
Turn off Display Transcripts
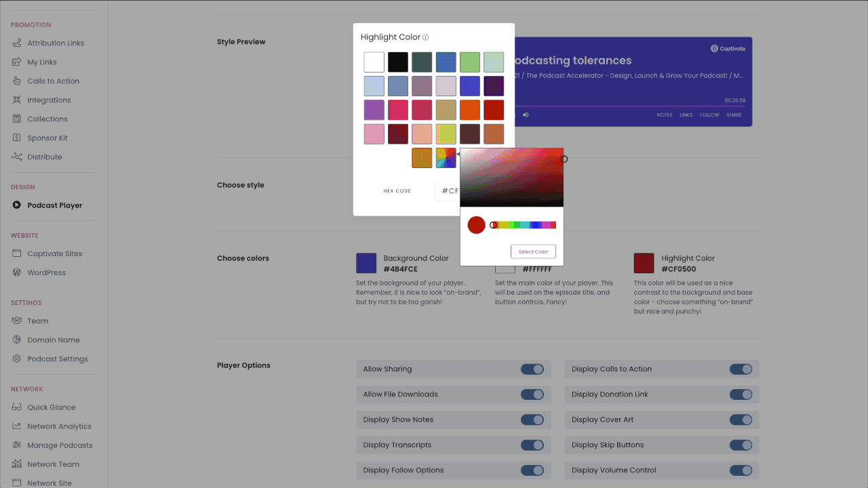(x=533, y=445)
